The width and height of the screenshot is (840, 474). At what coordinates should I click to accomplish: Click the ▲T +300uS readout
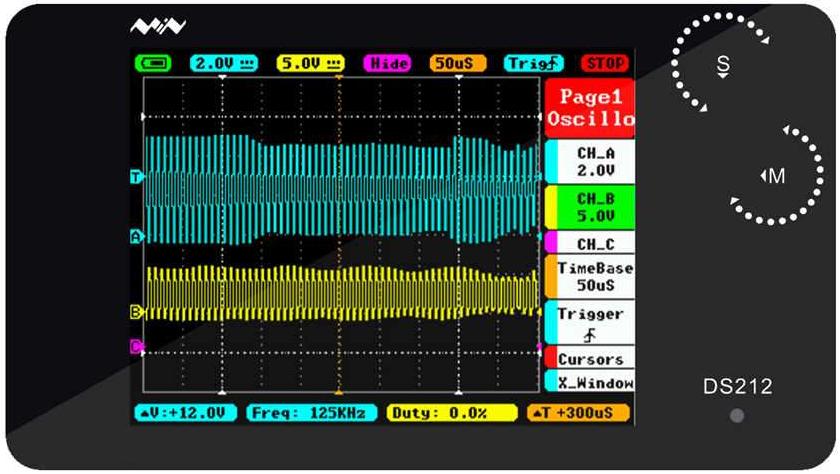pyautogui.click(x=578, y=413)
